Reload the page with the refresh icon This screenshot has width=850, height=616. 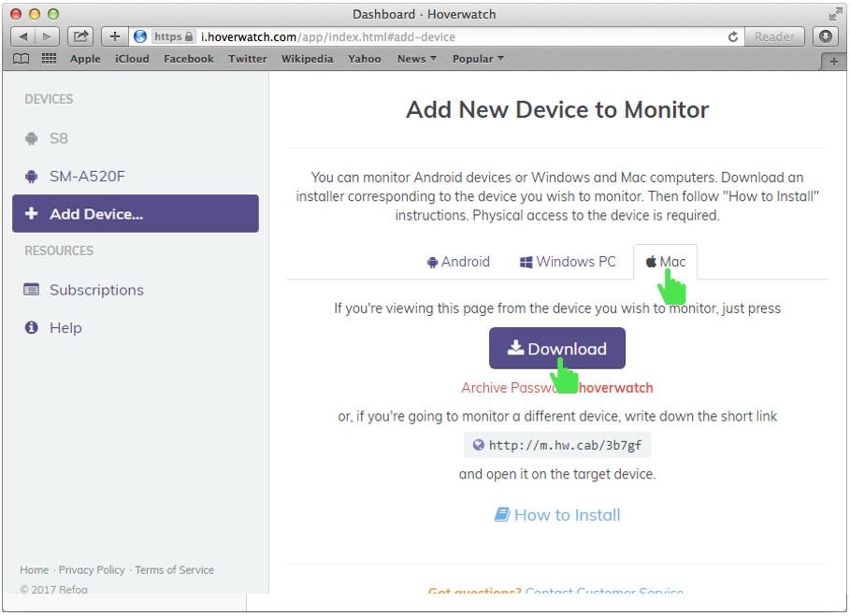pyautogui.click(x=733, y=36)
